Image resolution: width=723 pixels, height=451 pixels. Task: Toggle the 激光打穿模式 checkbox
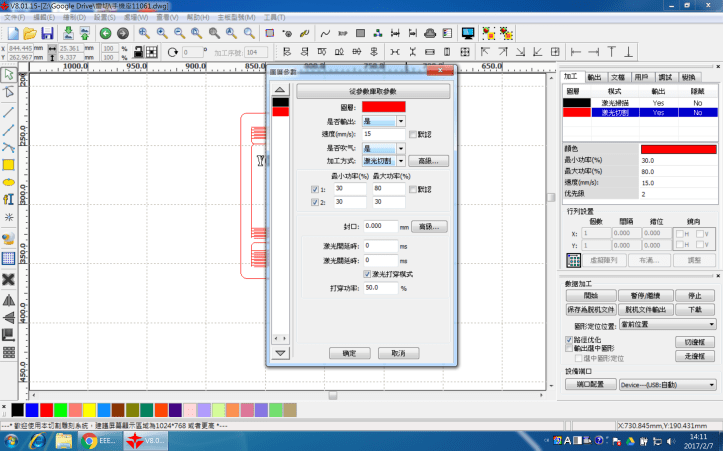pos(367,273)
